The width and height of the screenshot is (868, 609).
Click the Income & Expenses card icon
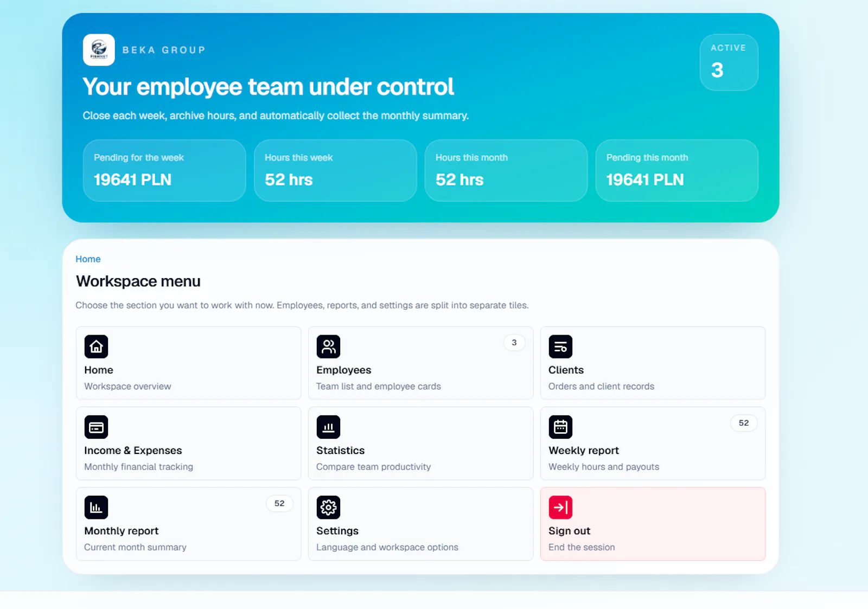pos(96,427)
